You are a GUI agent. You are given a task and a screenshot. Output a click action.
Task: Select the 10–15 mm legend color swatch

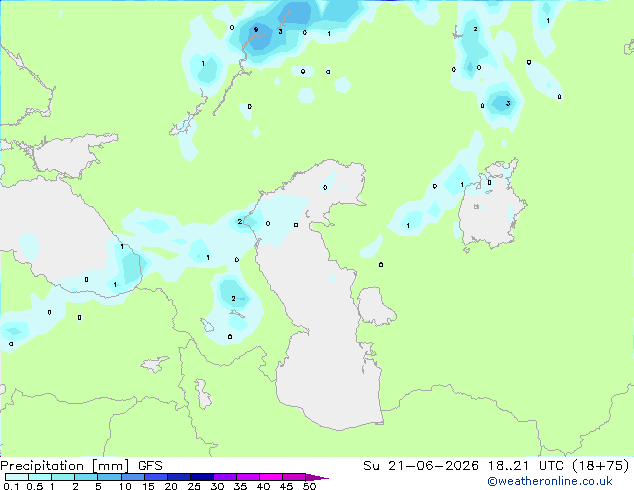(132, 477)
